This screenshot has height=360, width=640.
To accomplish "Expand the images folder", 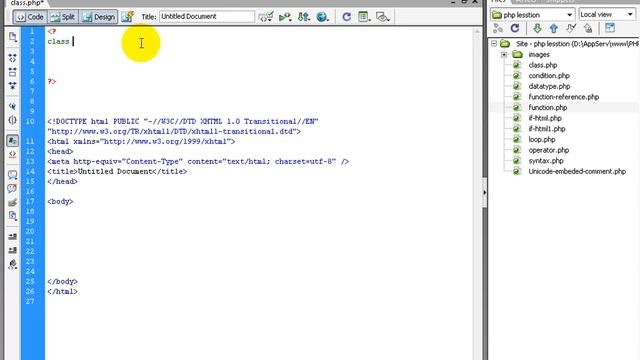I will 504,54.
